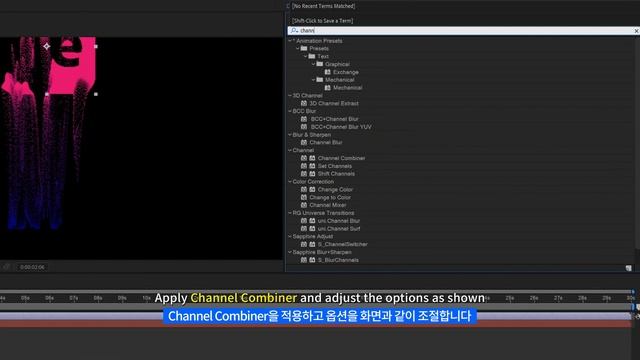Collapse the BCC Blur category
This screenshot has width=640, height=360.
click(x=290, y=111)
